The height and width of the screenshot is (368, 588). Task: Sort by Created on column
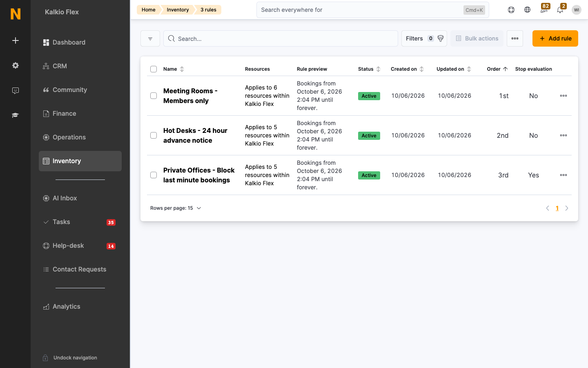click(x=407, y=69)
